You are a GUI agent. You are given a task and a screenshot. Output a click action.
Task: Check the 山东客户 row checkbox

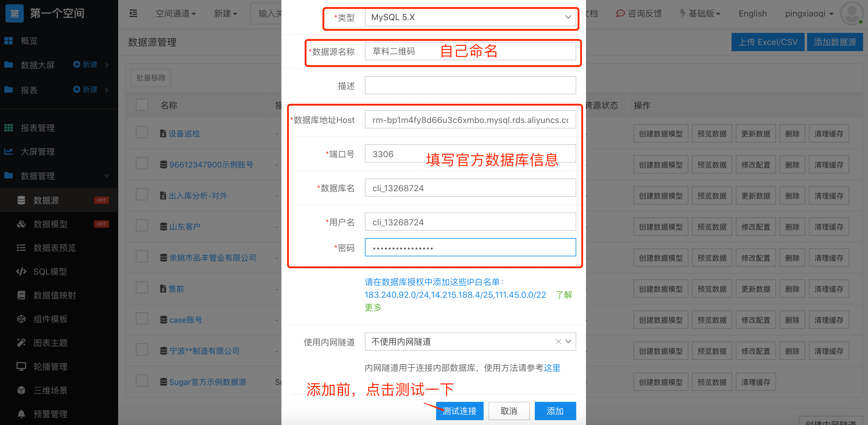click(142, 226)
